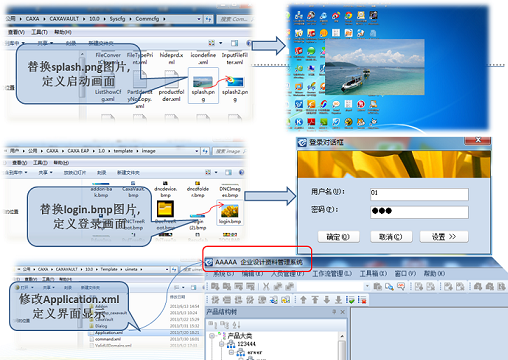Click the A-Z sort icon in the product tree toolbar
Image resolution: width=508 pixels, height=360 pixels.
coord(236,325)
